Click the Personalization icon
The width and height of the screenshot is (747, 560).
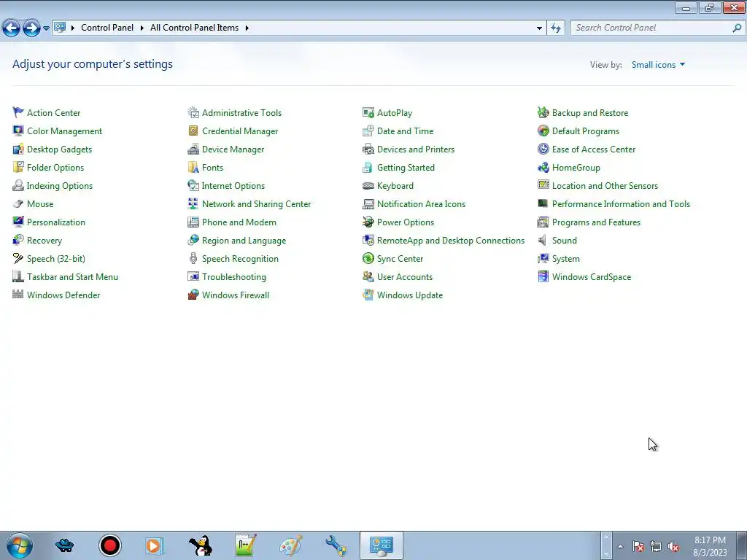tap(18, 222)
